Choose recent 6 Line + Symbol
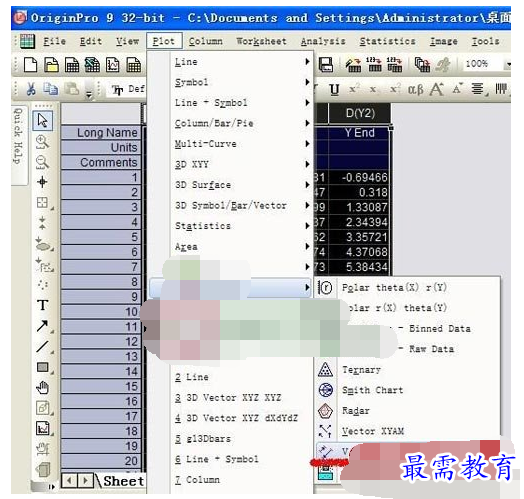 tap(231, 459)
